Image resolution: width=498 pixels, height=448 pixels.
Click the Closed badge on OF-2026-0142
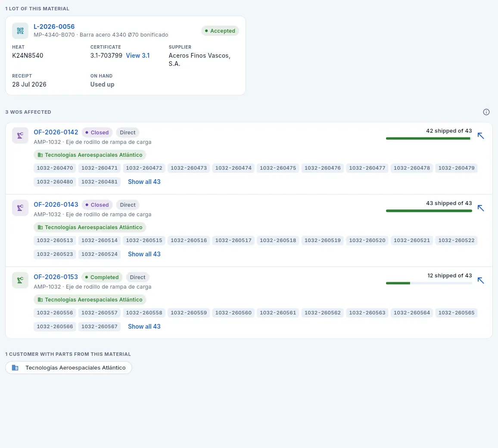pos(97,132)
